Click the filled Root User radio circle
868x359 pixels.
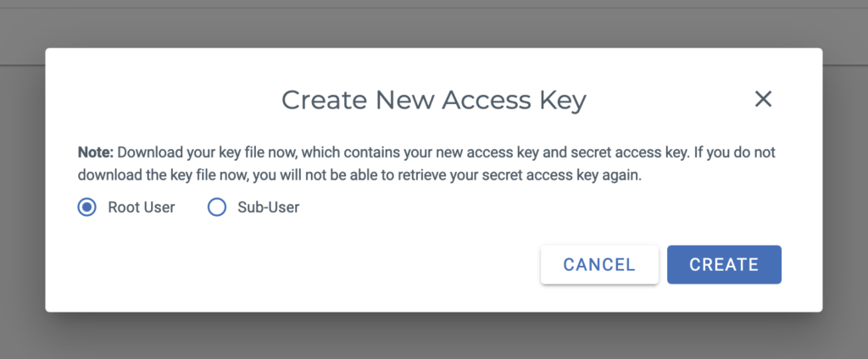[87, 207]
